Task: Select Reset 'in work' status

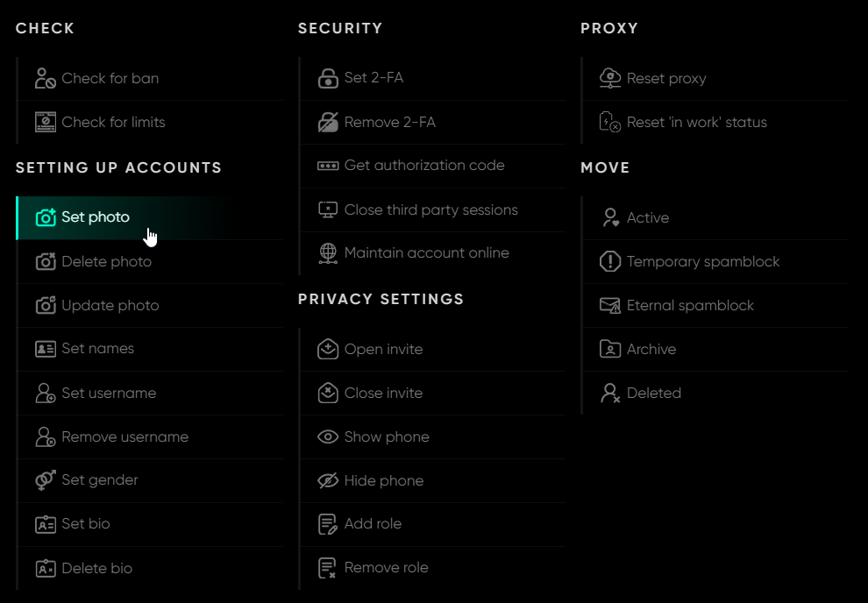Action: [696, 122]
